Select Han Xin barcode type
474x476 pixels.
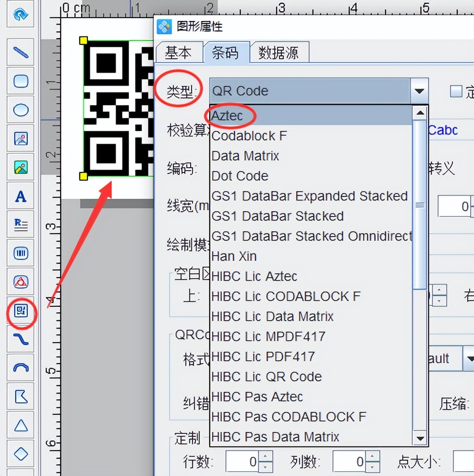(x=312, y=256)
